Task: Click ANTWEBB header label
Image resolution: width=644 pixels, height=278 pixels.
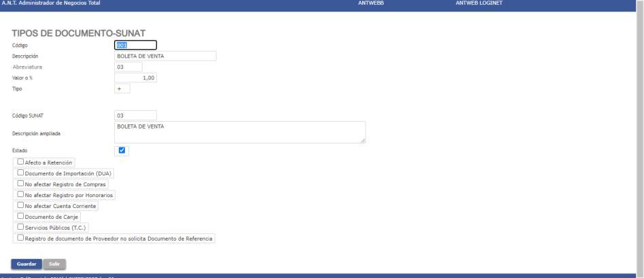Action: click(x=372, y=3)
